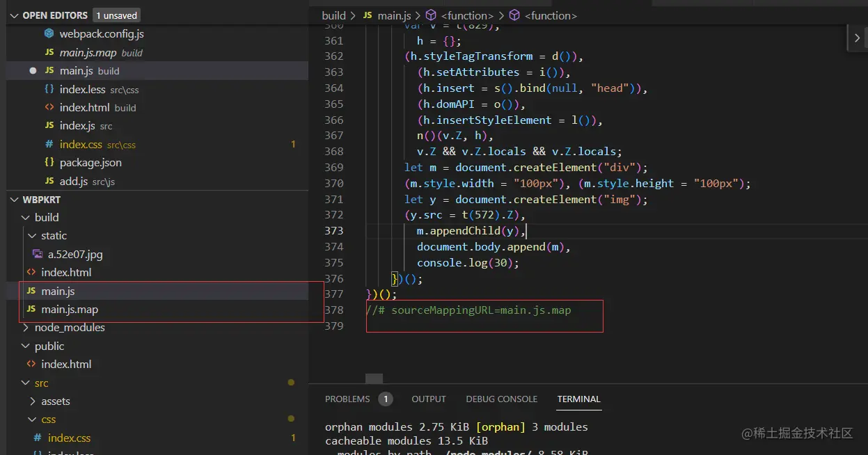The image size is (868, 455).
Task: Open index.css under css folder
Action: (x=69, y=438)
